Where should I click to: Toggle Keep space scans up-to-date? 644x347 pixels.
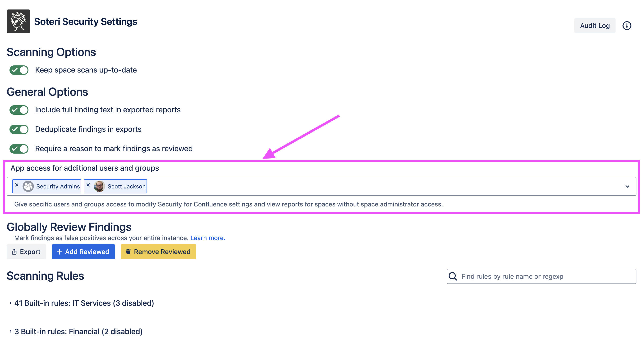(x=19, y=70)
